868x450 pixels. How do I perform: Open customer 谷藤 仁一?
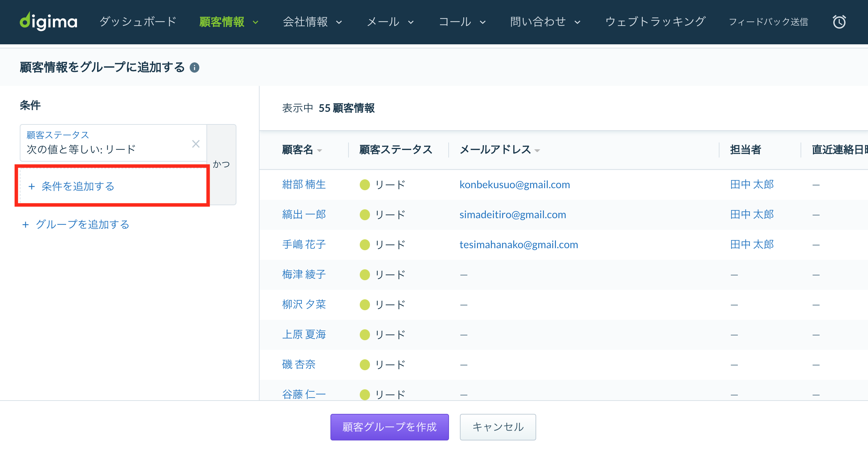304,394
